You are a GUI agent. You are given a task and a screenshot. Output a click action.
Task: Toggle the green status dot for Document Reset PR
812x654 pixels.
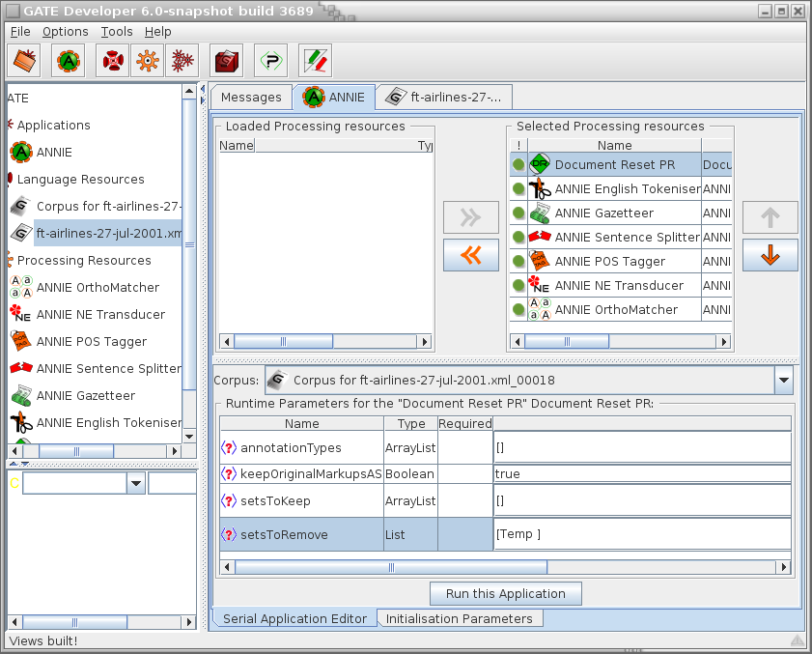pyautogui.click(x=518, y=164)
